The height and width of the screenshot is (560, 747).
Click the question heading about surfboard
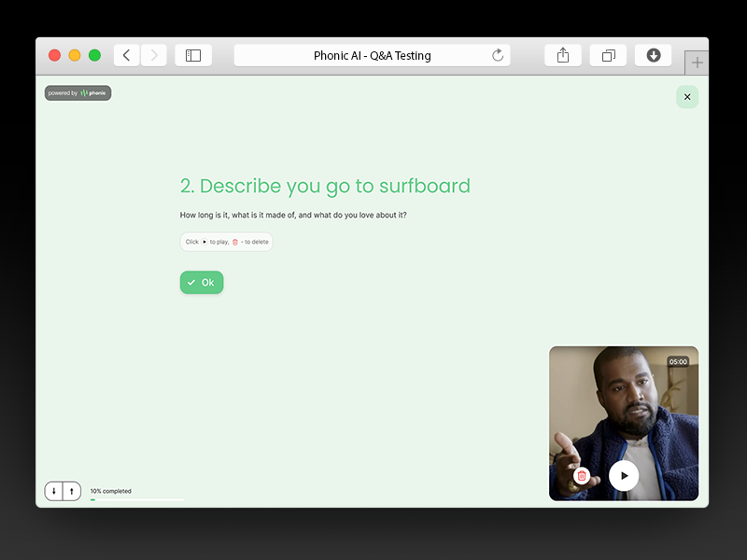(x=325, y=186)
